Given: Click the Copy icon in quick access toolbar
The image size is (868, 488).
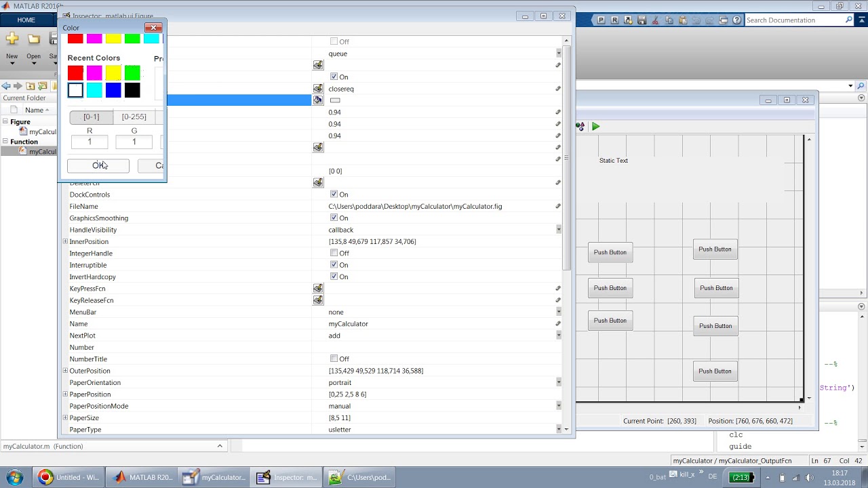Looking at the screenshot, I should (669, 20).
